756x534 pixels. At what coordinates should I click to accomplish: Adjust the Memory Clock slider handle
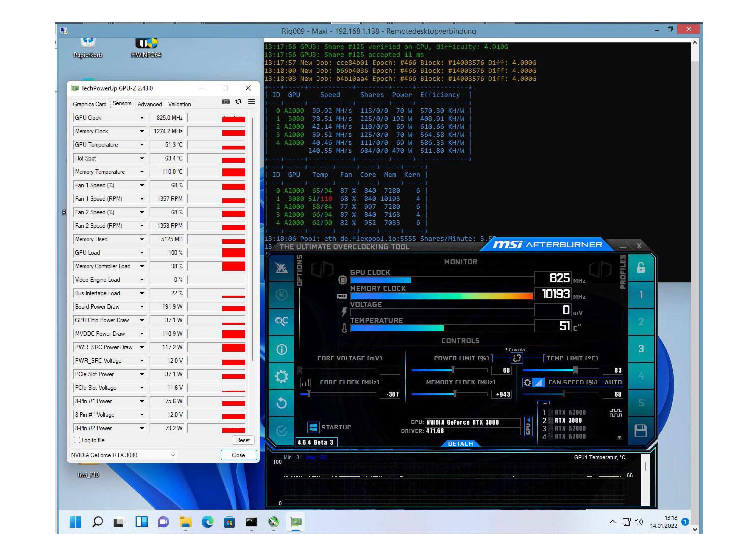point(455,394)
